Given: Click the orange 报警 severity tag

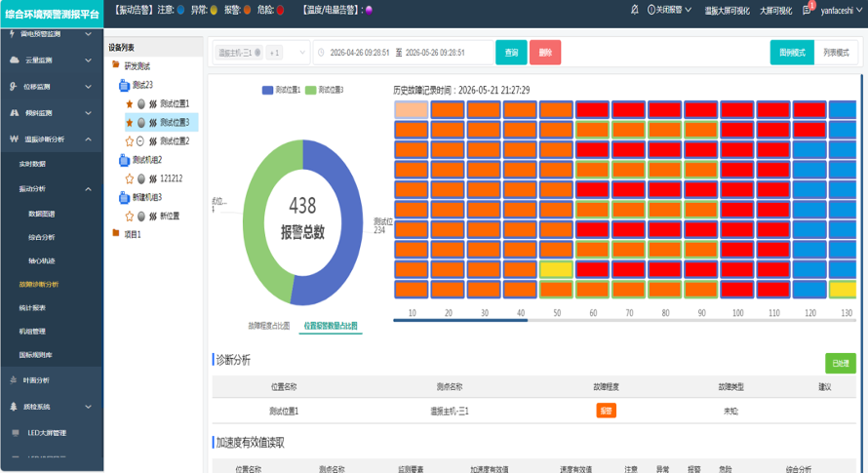Looking at the screenshot, I should coord(607,411).
